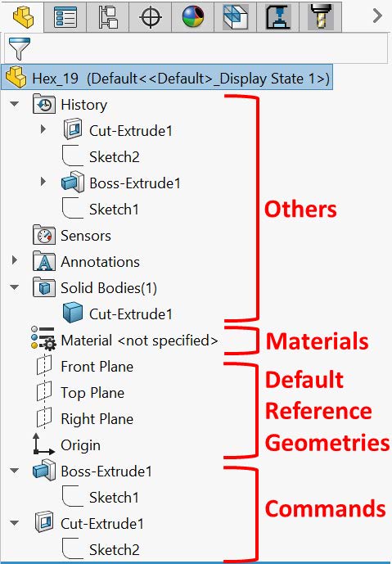The image size is (392, 564).
Task: Collapse the bottom Boss-Extrude1 feature
Action: click(15, 471)
